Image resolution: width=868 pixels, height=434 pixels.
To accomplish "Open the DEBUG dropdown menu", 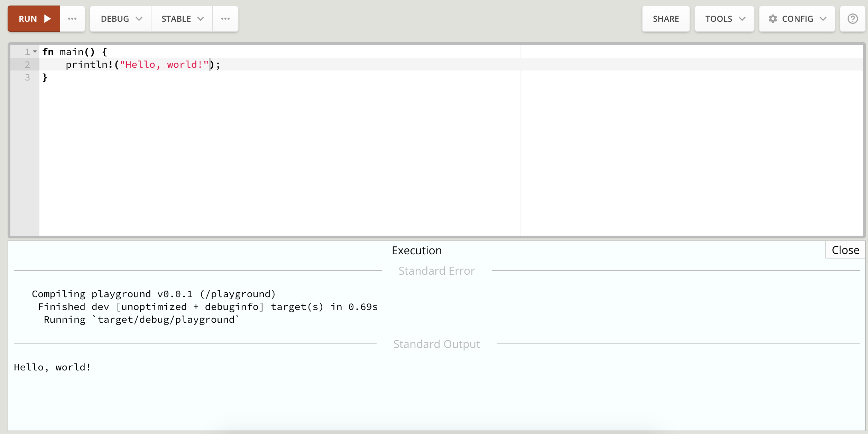I will (x=119, y=19).
